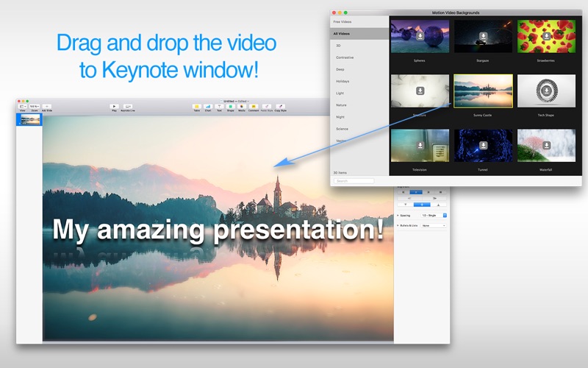Viewport: 588px width, 368px height.
Task: Toggle center text alignment button
Action: [416, 192]
